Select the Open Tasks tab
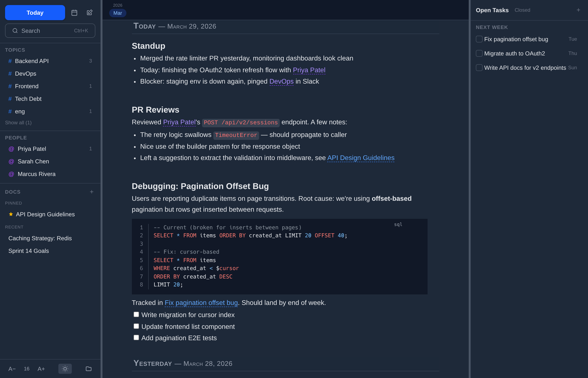 click(x=492, y=10)
